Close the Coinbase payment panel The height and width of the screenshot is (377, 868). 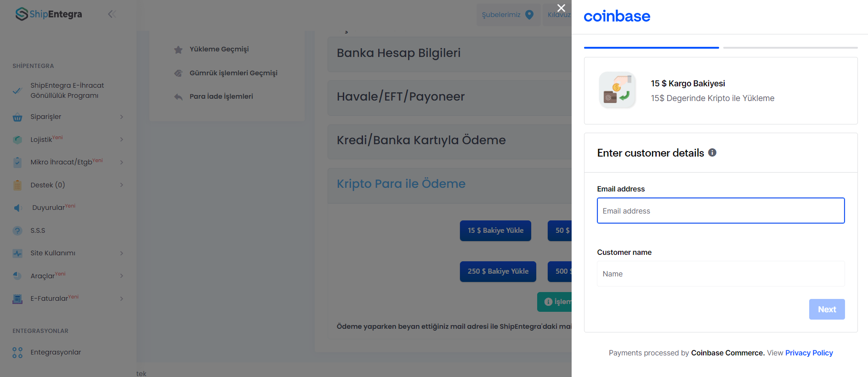[x=561, y=8]
